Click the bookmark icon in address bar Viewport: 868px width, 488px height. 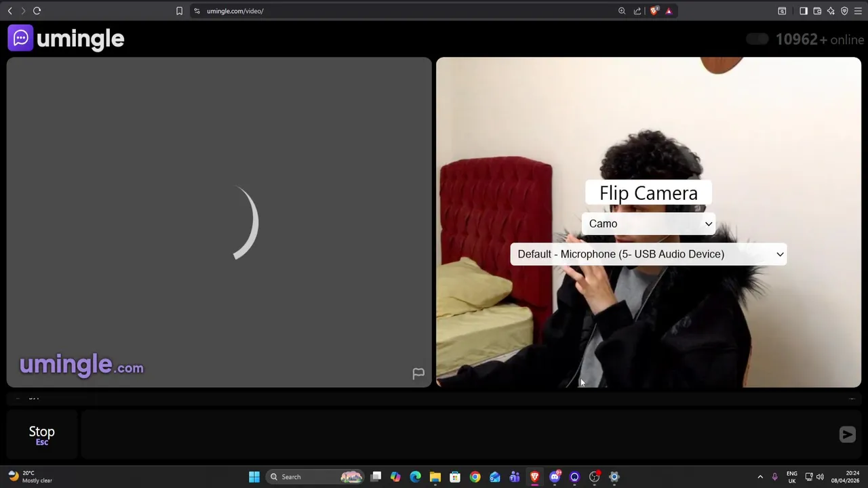tap(179, 11)
